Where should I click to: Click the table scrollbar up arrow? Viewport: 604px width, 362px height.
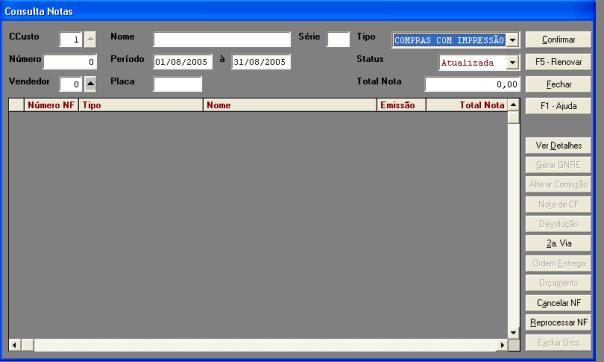click(513, 105)
